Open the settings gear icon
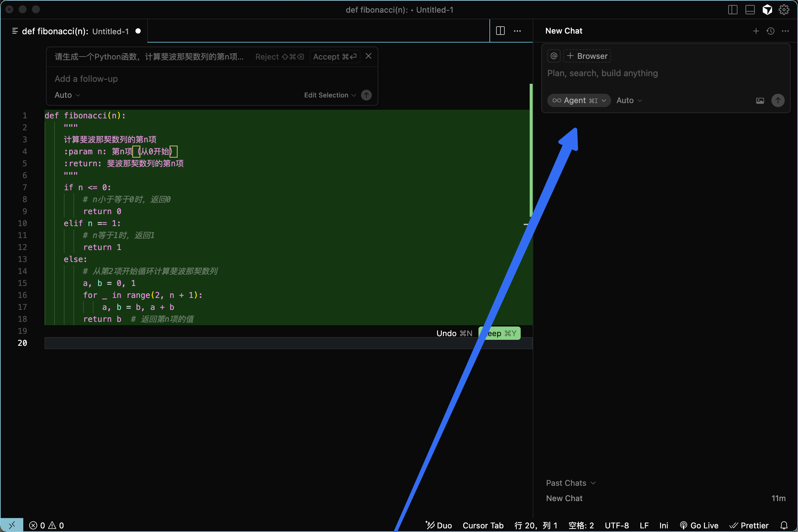 [x=784, y=10]
